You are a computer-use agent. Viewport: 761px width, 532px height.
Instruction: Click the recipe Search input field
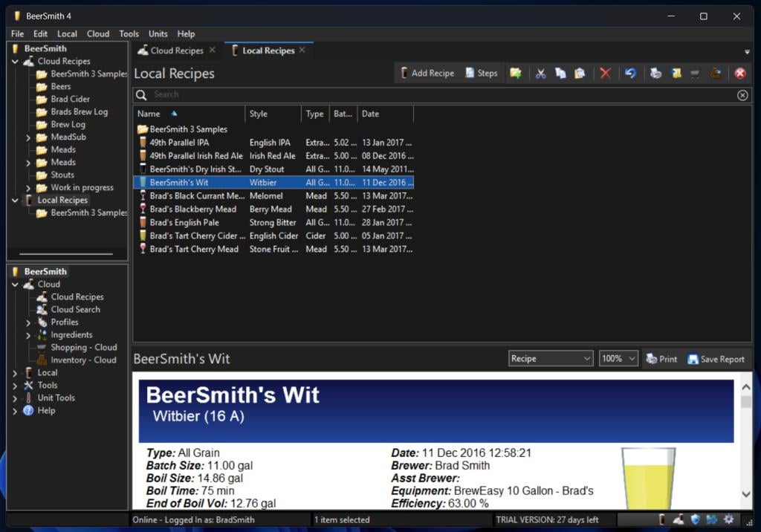[x=438, y=95]
